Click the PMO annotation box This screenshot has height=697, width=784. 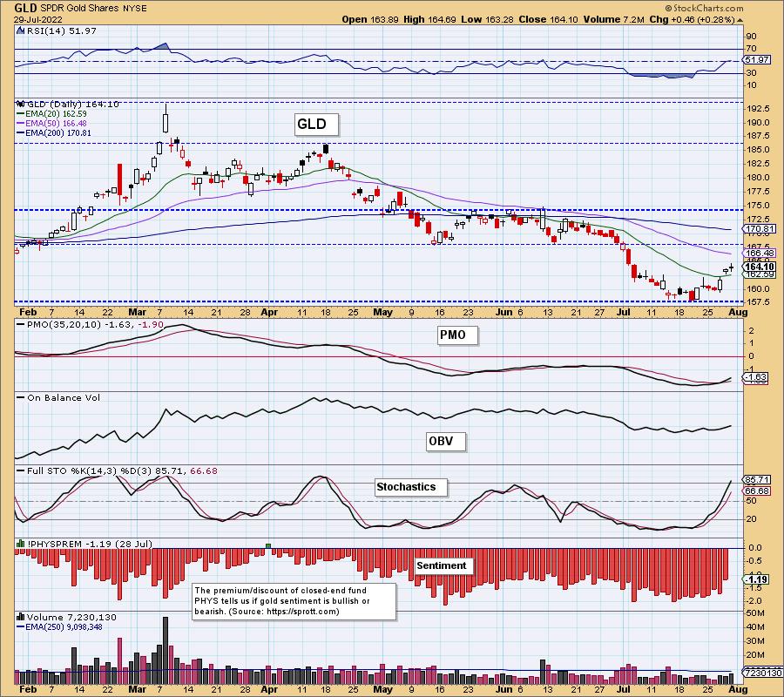pyautogui.click(x=457, y=335)
